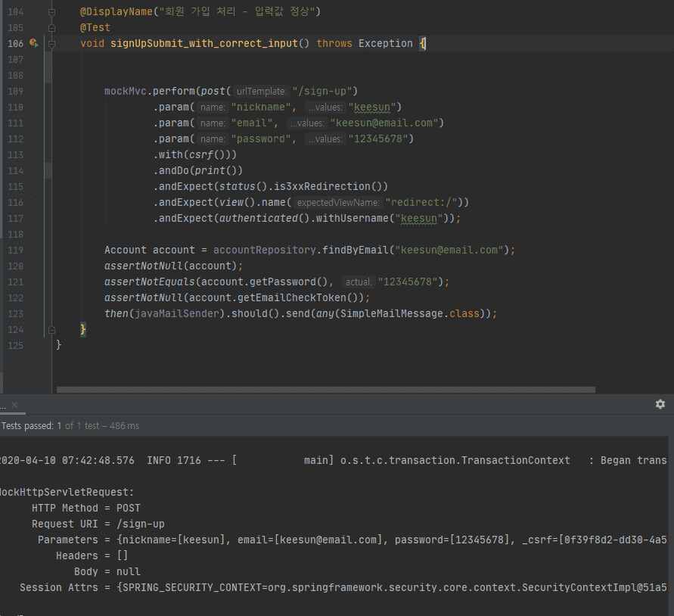Click the 'Headers = []' console line
The height and width of the screenshot is (616, 674).
92,555
